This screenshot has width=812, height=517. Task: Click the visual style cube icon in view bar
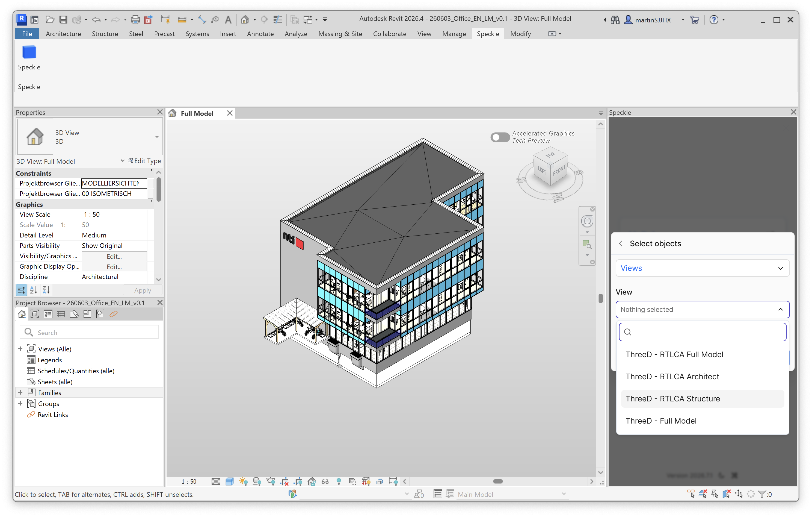230,481
